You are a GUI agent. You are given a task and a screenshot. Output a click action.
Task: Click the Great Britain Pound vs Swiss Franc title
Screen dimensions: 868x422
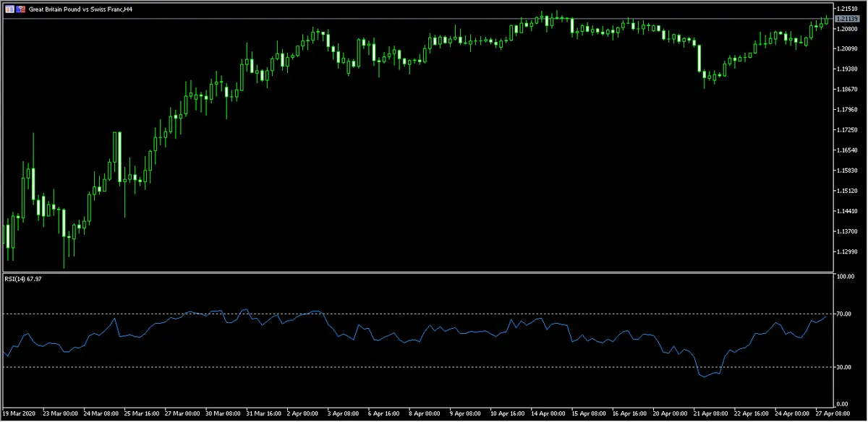coord(80,9)
